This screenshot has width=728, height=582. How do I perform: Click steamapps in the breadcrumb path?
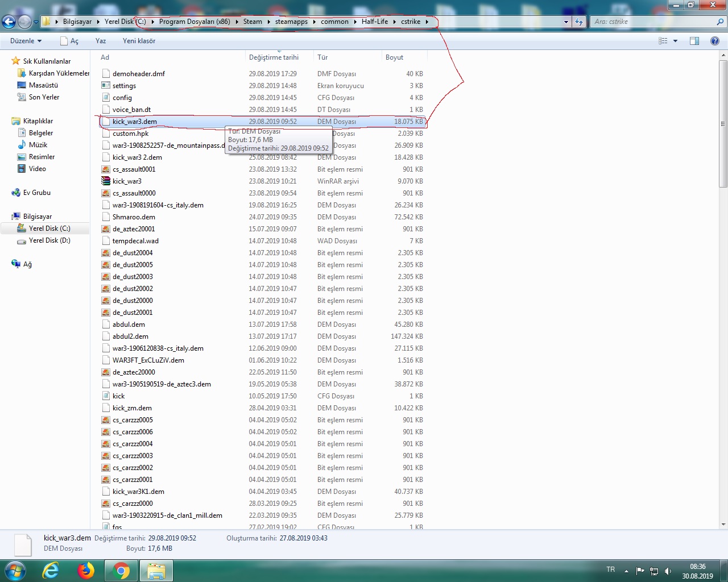coord(291,22)
